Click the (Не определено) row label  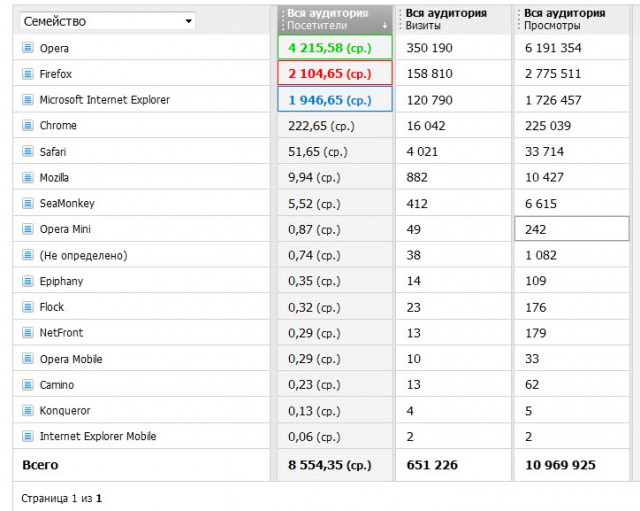coord(83,256)
